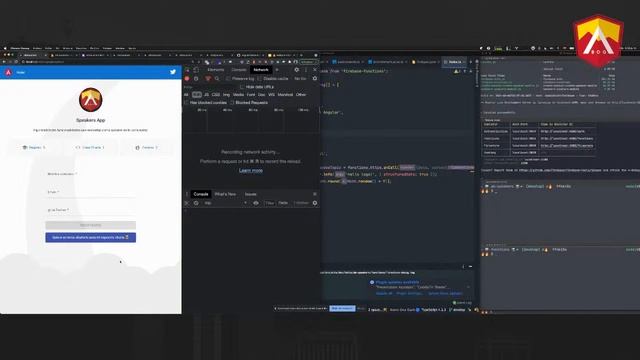This screenshot has width=640, height=360.
Task: Toggle the network filter funnel icon
Action: click(x=208, y=78)
